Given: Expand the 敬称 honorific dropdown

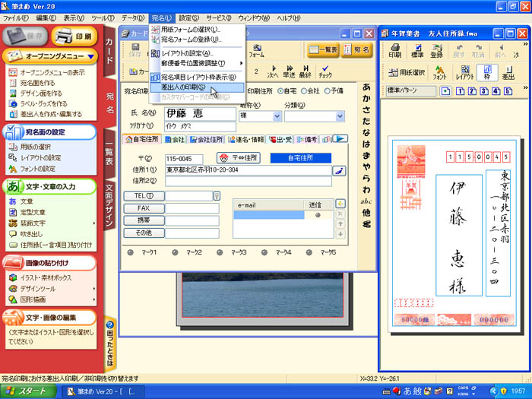Looking at the screenshot, I should pyautogui.click(x=275, y=116).
